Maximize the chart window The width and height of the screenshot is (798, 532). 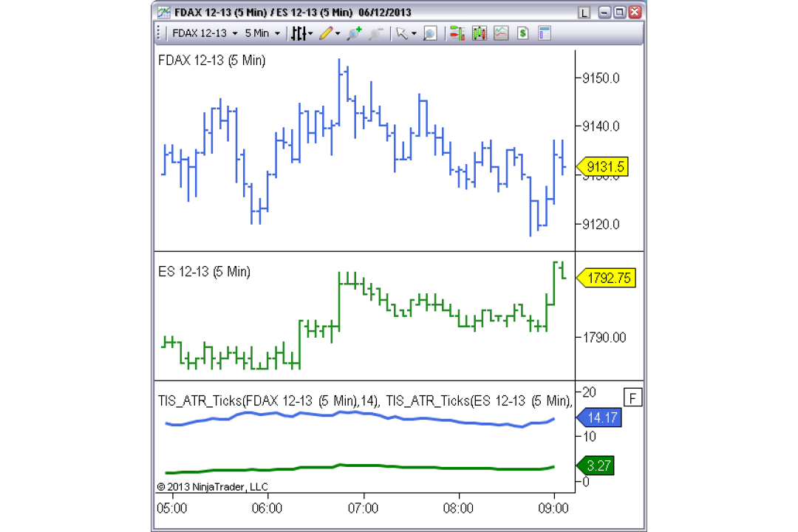619,13
